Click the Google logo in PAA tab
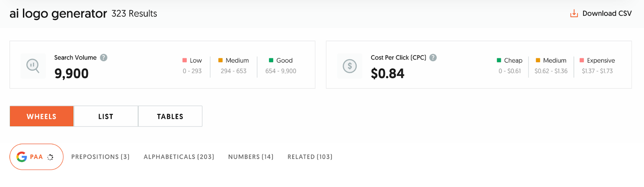 click(x=22, y=157)
